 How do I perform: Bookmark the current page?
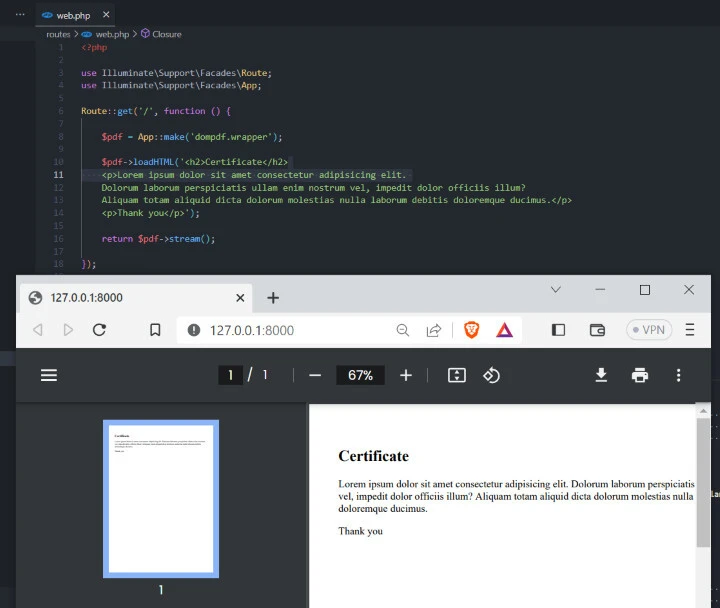[155, 330]
